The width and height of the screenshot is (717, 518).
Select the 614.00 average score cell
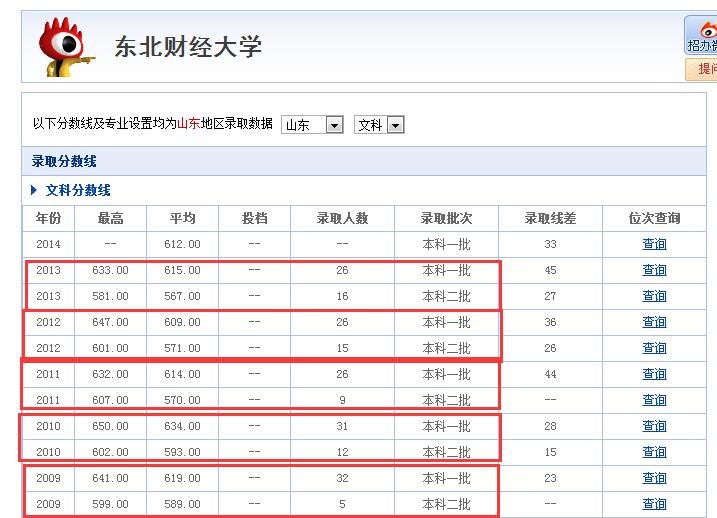[182, 374]
